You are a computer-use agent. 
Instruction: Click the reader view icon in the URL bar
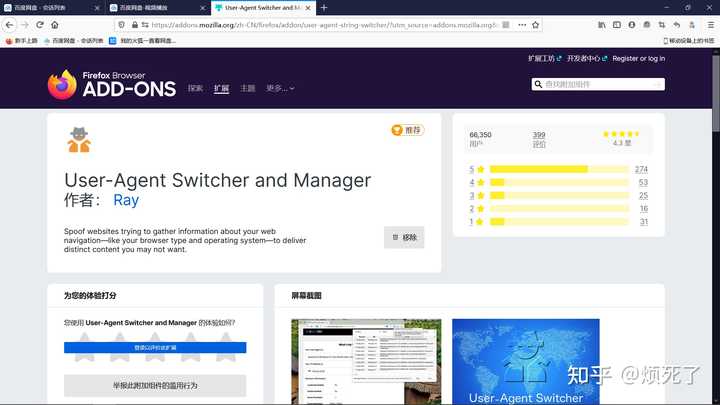coord(506,25)
